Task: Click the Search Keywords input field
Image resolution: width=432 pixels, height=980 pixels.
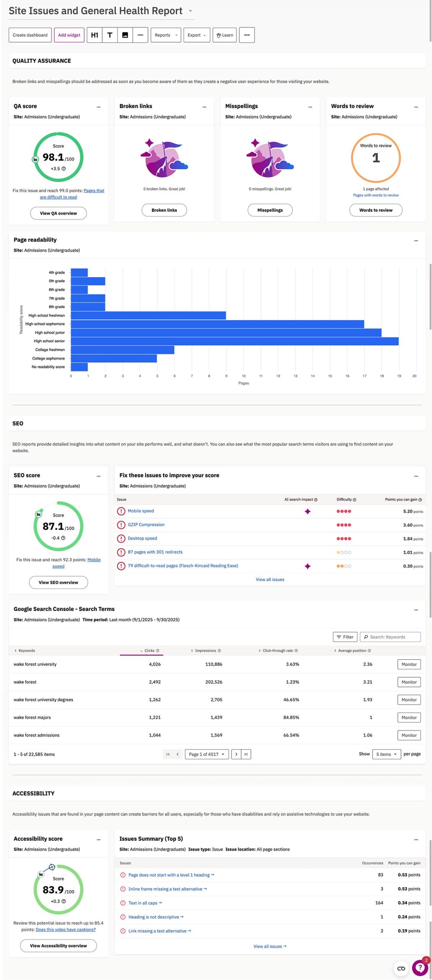Action: 390,637
